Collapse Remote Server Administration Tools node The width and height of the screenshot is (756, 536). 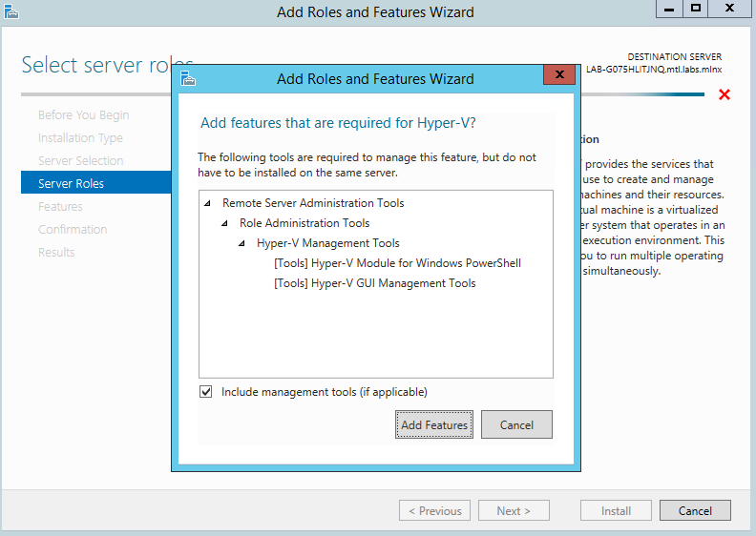[x=207, y=203]
